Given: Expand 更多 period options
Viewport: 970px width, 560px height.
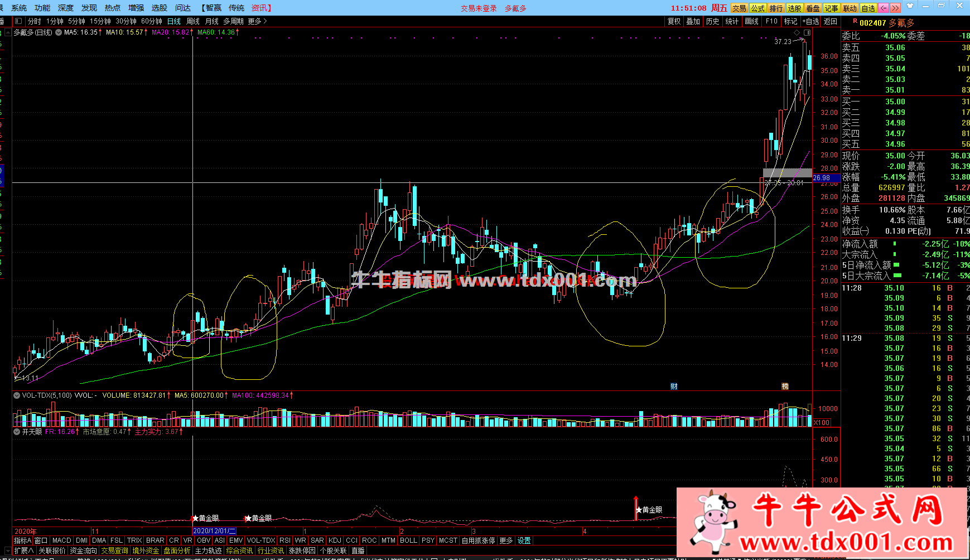Looking at the screenshot, I should [x=257, y=21].
